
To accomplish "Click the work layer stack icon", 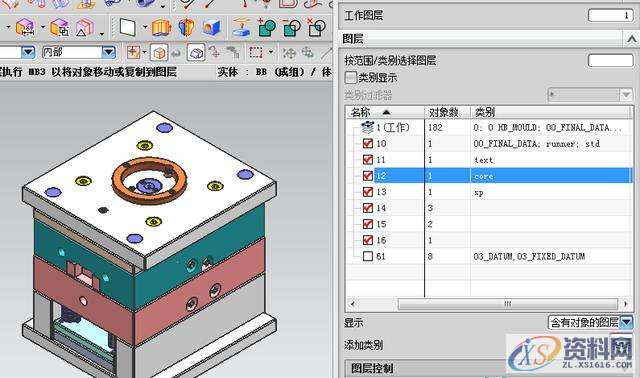I will coord(367,127).
